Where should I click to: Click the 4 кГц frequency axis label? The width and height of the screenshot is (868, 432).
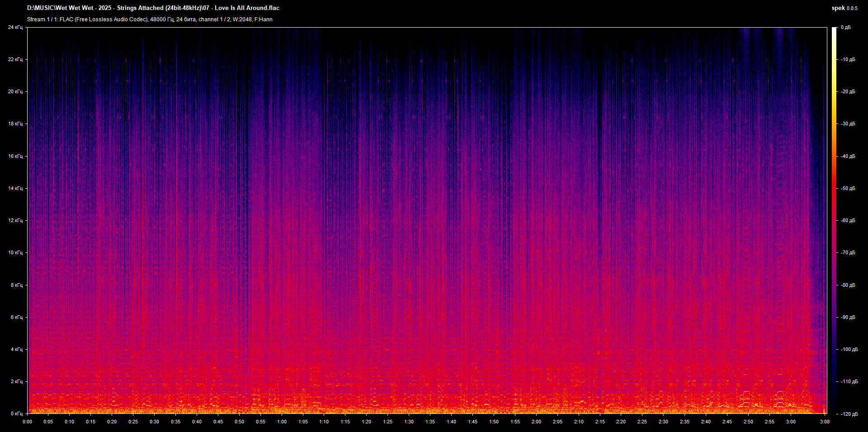pyautogui.click(x=17, y=350)
